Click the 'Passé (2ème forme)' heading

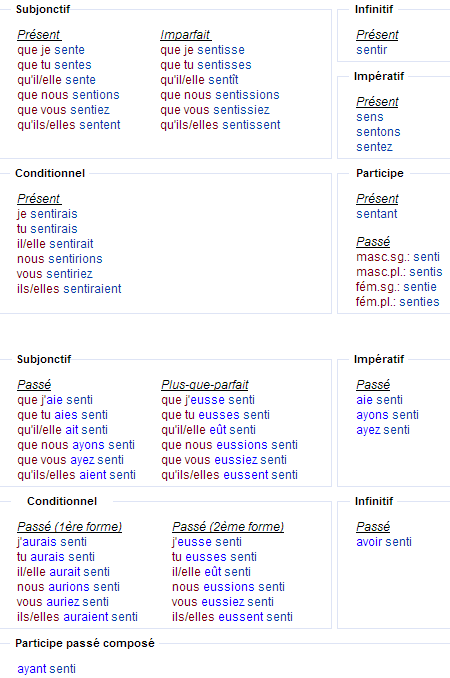pos(228,527)
